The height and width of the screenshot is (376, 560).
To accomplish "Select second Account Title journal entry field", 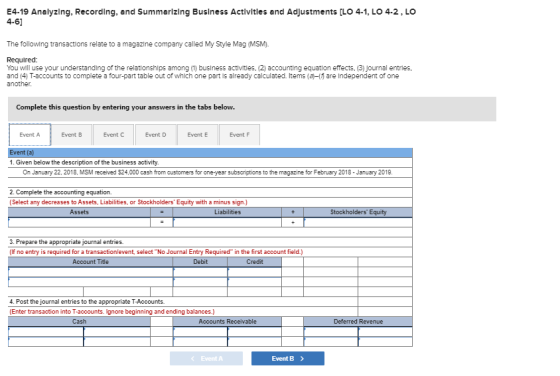I will pos(90,282).
